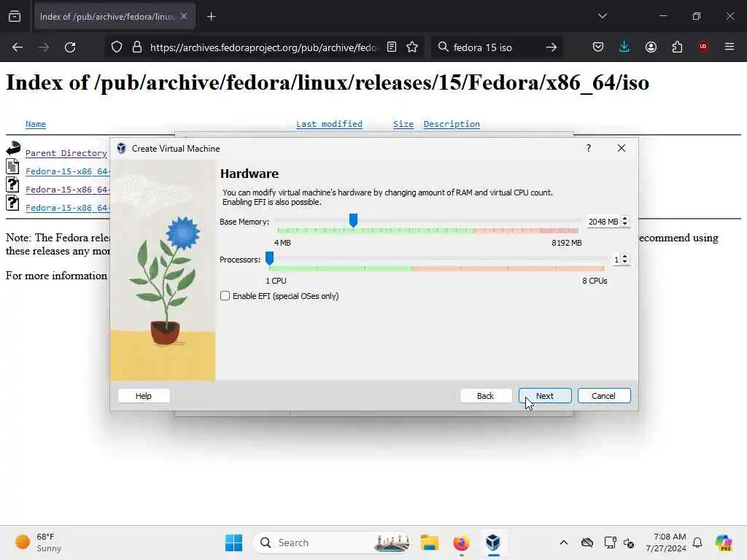The image size is (747, 560).
Task: Submit search with the arrow icon
Action: tap(551, 47)
